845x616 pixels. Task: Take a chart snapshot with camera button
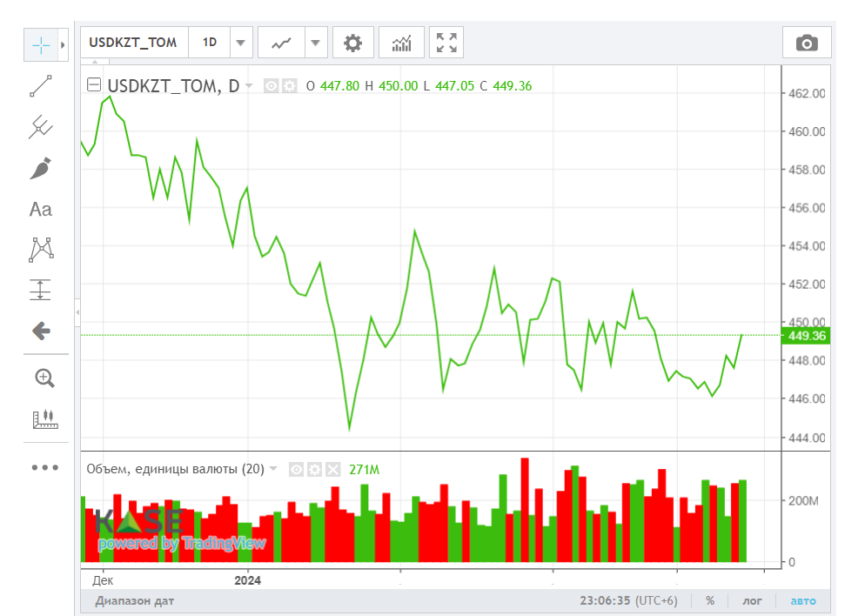[x=807, y=43]
